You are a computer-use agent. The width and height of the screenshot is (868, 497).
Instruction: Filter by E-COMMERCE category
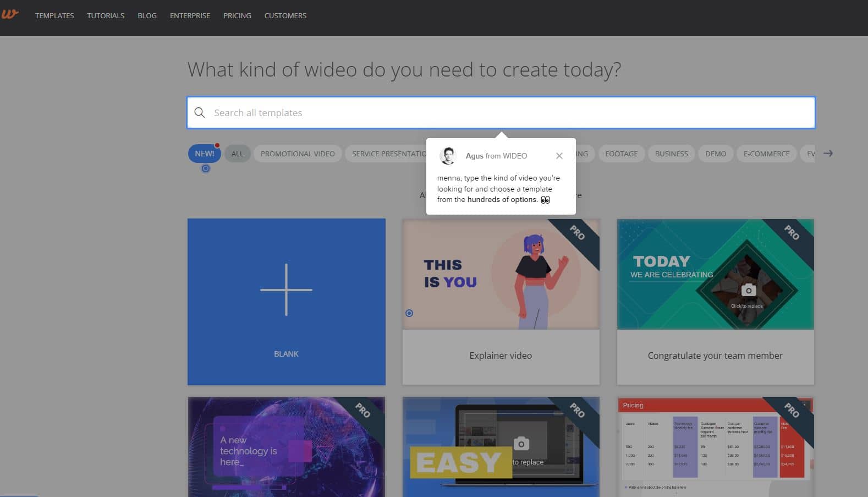tap(766, 154)
